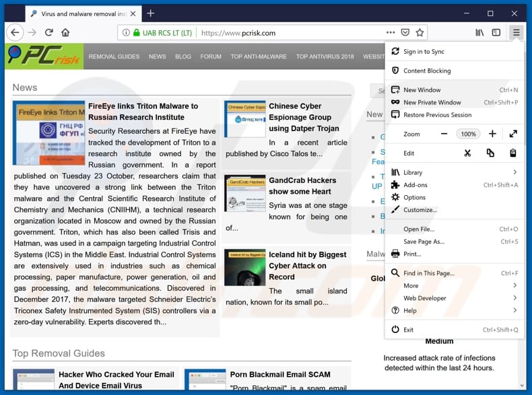The height and width of the screenshot is (395, 532).
Task: Open the BLOG nav link
Action: (183, 57)
